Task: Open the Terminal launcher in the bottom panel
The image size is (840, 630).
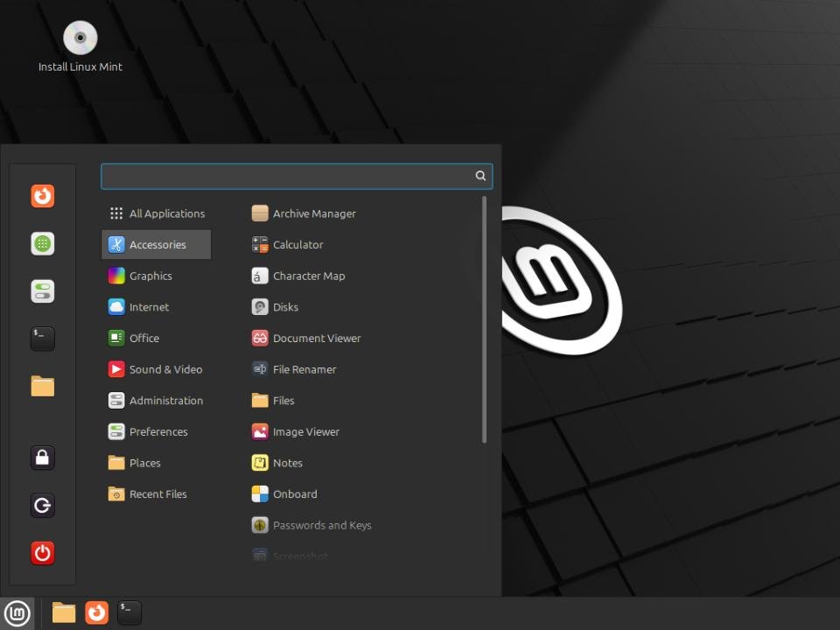Action: 129,612
